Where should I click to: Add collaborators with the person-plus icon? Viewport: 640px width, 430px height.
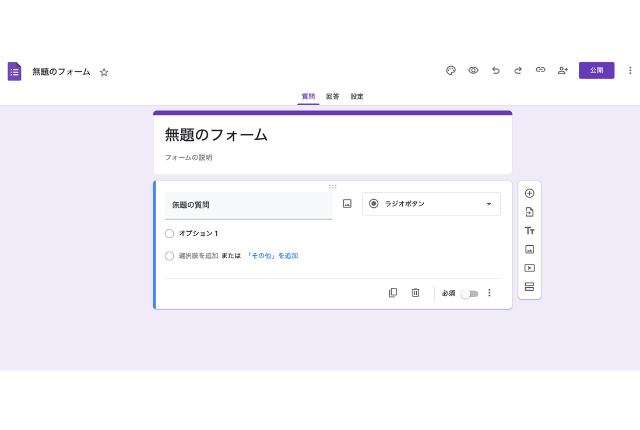563,70
